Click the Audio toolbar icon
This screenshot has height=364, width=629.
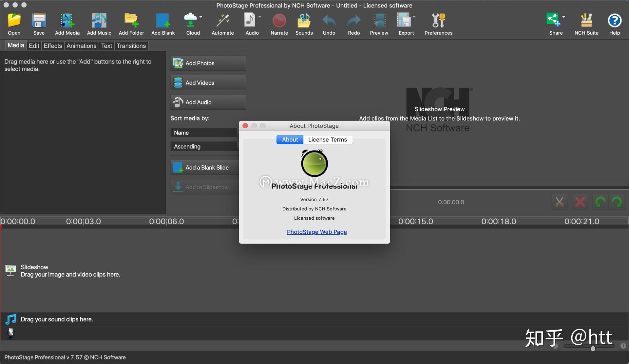[250, 21]
